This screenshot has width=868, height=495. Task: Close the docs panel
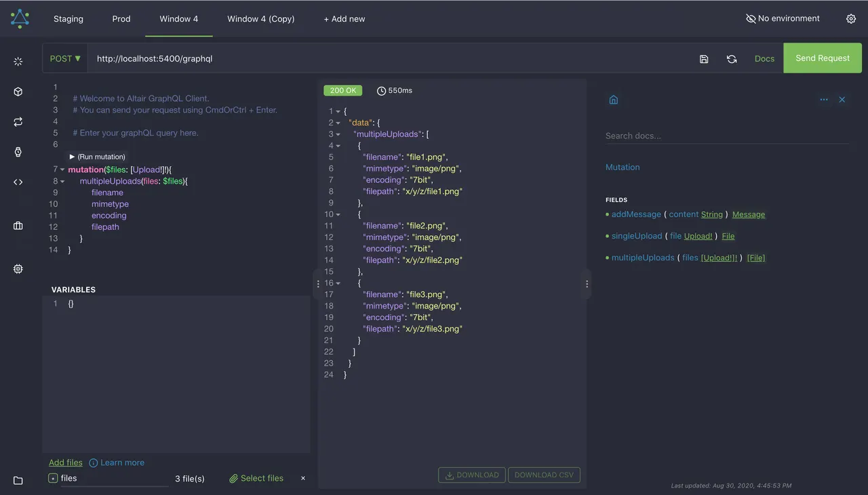point(842,100)
